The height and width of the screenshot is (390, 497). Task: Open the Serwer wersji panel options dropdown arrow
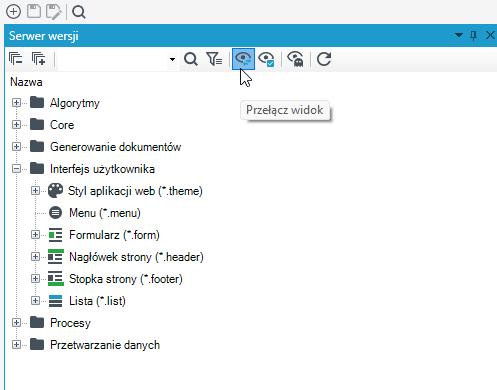click(459, 35)
